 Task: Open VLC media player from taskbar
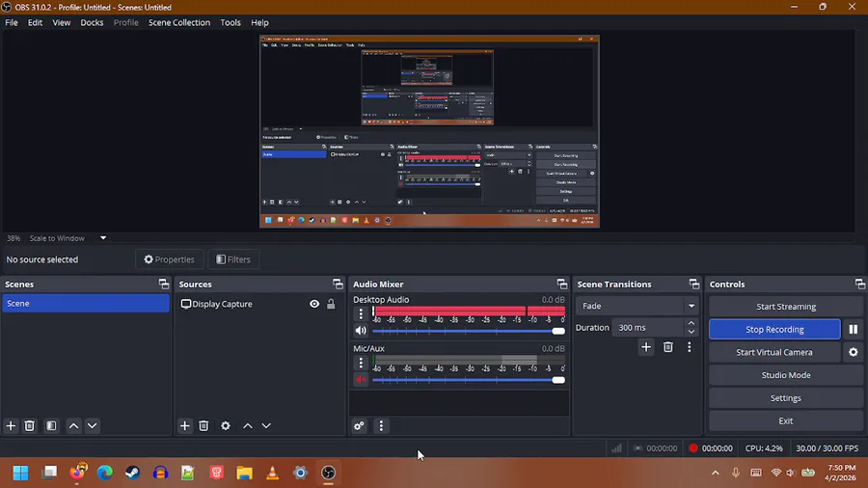(x=272, y=473)
